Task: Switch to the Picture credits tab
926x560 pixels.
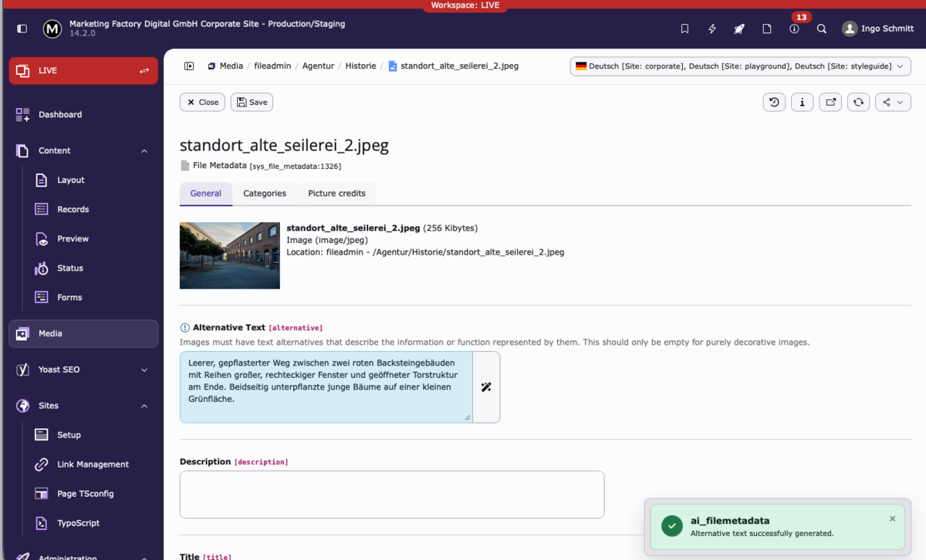Action: click(336, 194)
